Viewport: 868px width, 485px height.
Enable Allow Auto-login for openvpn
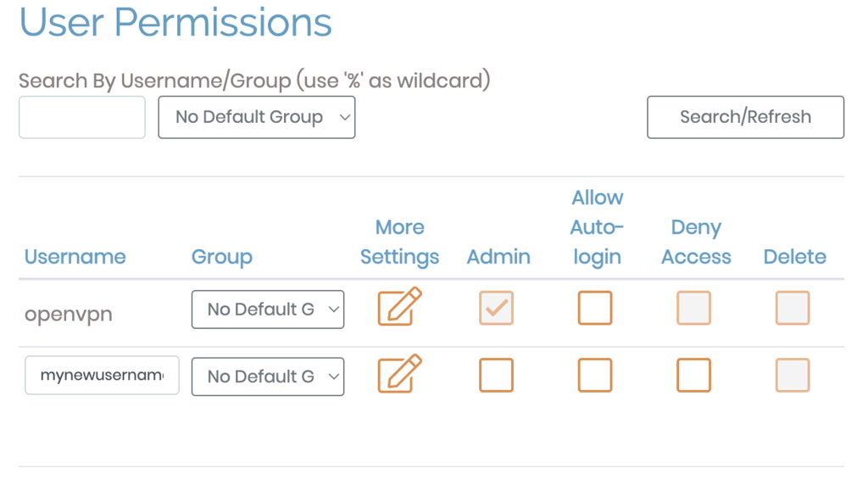[x=595, y=308]
